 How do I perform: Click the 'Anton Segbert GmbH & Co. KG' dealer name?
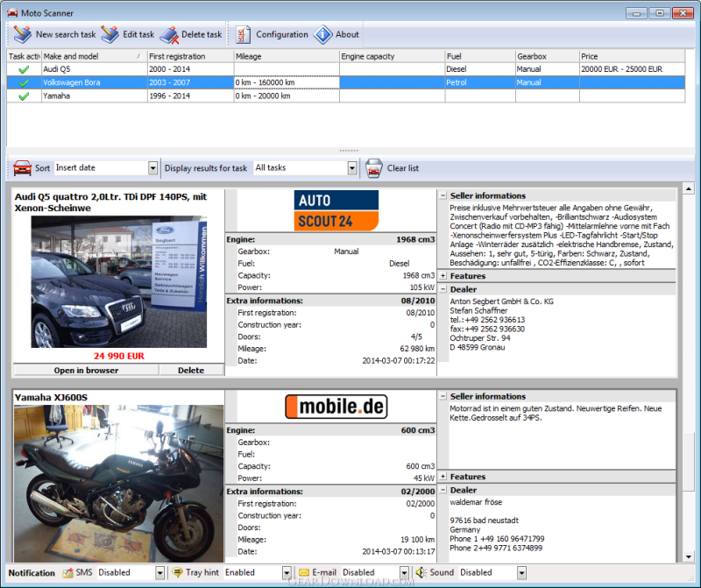501,301
